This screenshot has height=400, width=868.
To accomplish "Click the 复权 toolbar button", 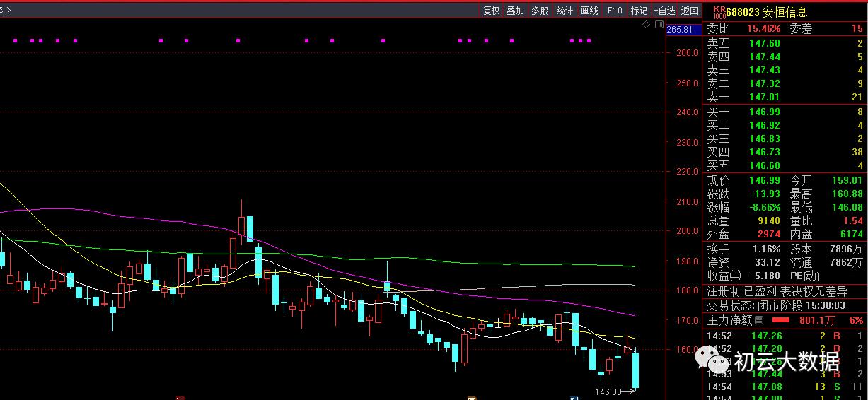I will click(491, 11).
